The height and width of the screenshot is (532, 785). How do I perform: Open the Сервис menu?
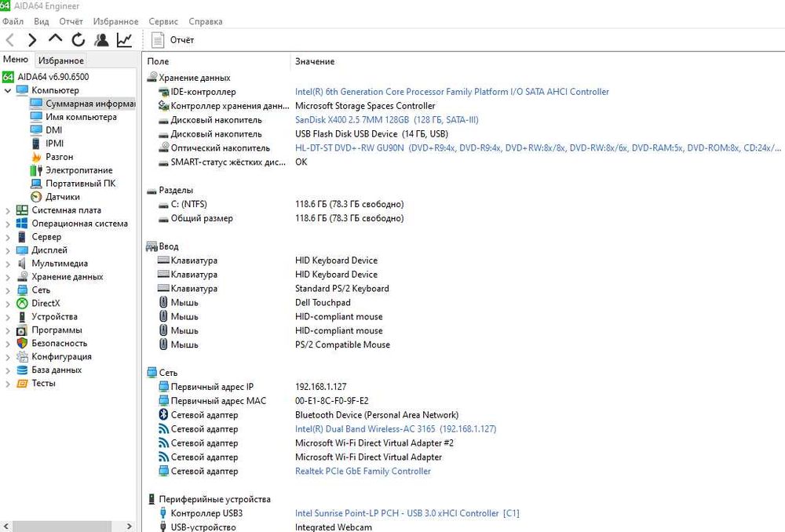pos(163,21)
